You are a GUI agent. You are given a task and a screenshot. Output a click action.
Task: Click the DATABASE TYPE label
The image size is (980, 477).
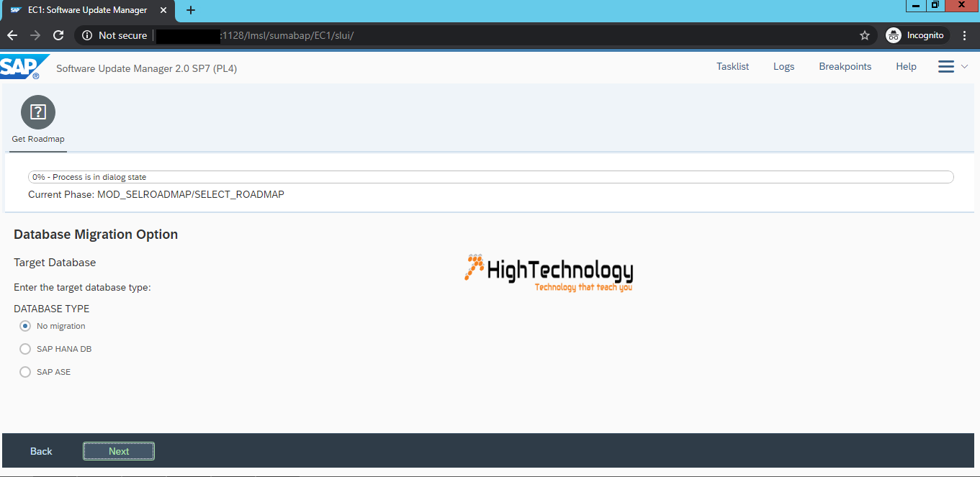(x=52, y=309)
